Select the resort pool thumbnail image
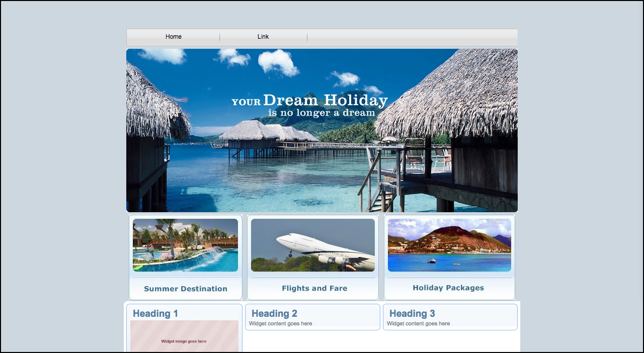This screenshot has height=353, width=644. pos(185,245)
